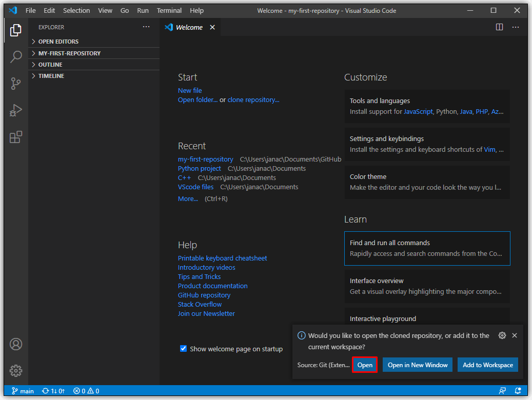Open Color theme customize card
Image resolution: width=532 pixels, height=400 pixels.
tap(427, 182)
